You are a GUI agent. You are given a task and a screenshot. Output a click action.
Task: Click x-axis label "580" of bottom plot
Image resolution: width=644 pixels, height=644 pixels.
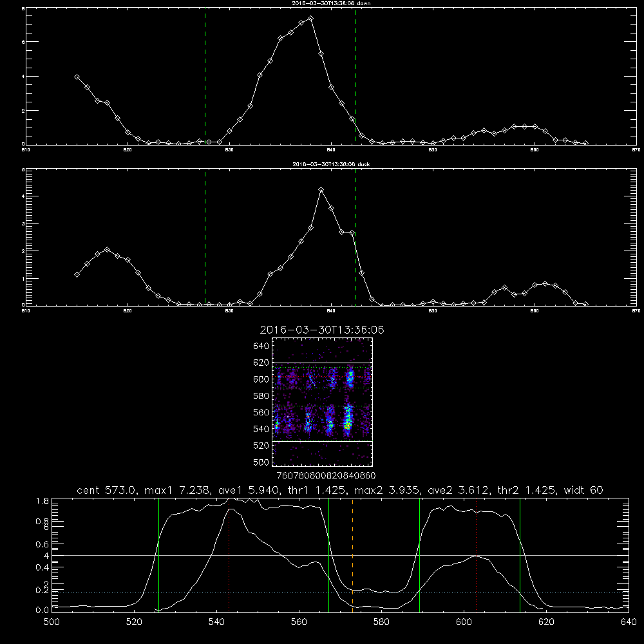[381, 622]
